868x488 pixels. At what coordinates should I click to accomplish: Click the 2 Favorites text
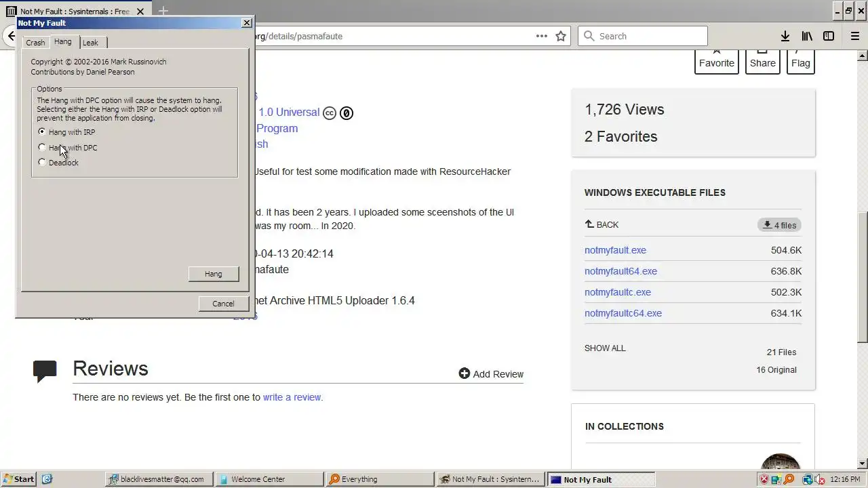click(621, 136)
